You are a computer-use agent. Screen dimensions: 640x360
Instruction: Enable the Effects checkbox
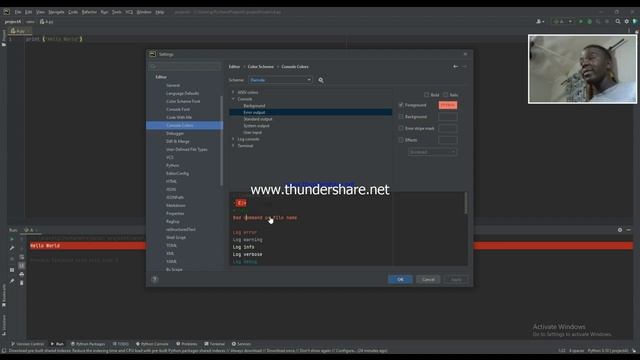(401, 140)
